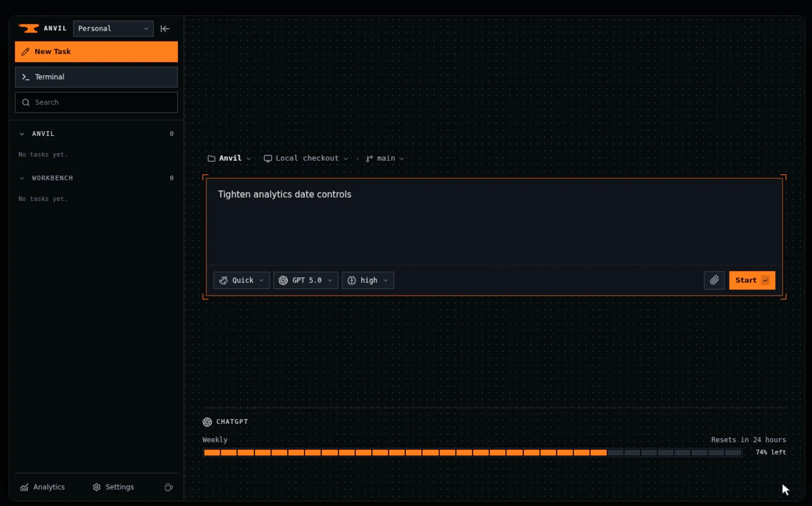812x506 pixels.
Task: Open Analytics from the sidebar footer
Action: 42,487
